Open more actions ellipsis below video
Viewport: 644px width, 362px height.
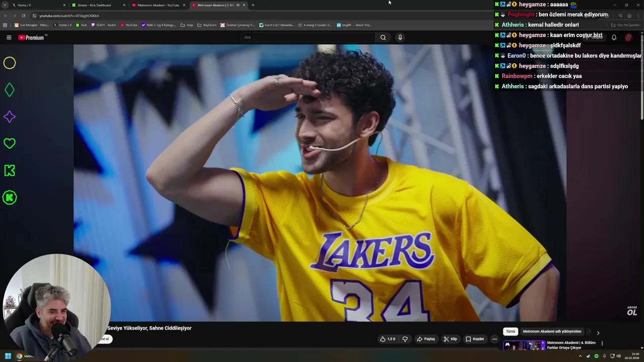tap(494, 339)
